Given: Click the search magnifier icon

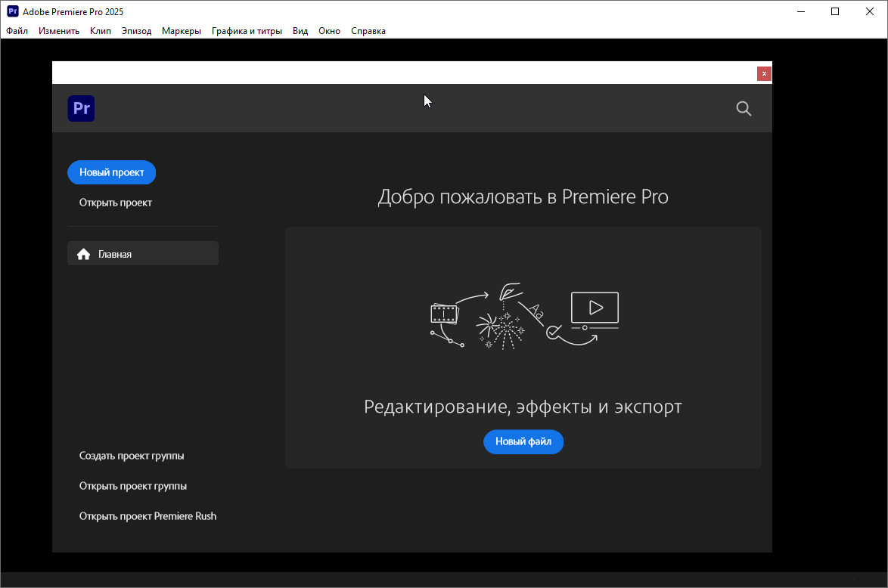Looking at the screenshot, I should point(744,109).
